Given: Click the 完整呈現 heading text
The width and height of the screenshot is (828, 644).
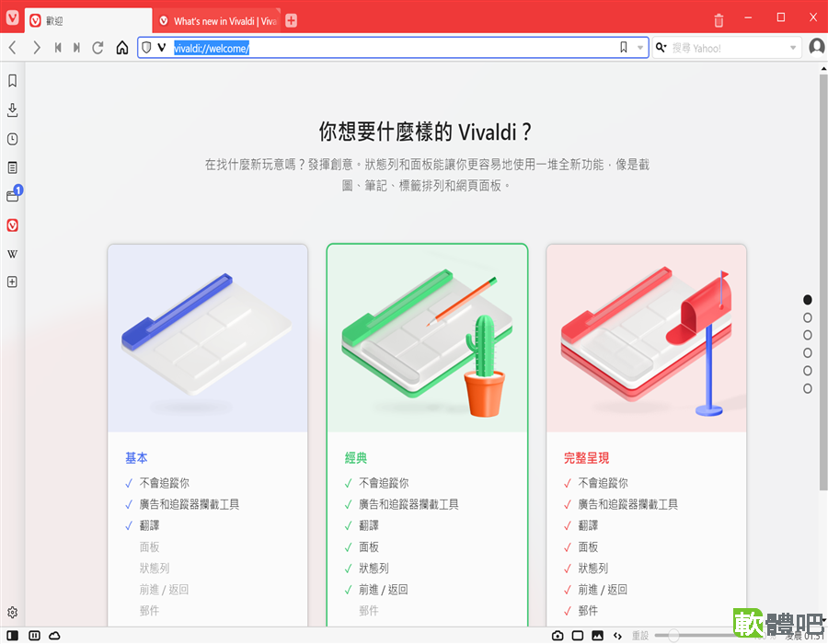Looking at the screenshot, I should coord(586,458).
